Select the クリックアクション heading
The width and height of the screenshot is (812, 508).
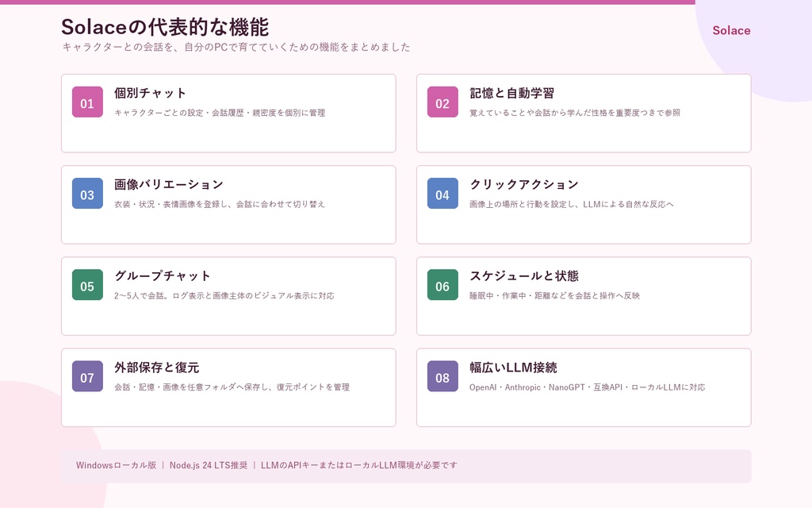click(524, 184)
